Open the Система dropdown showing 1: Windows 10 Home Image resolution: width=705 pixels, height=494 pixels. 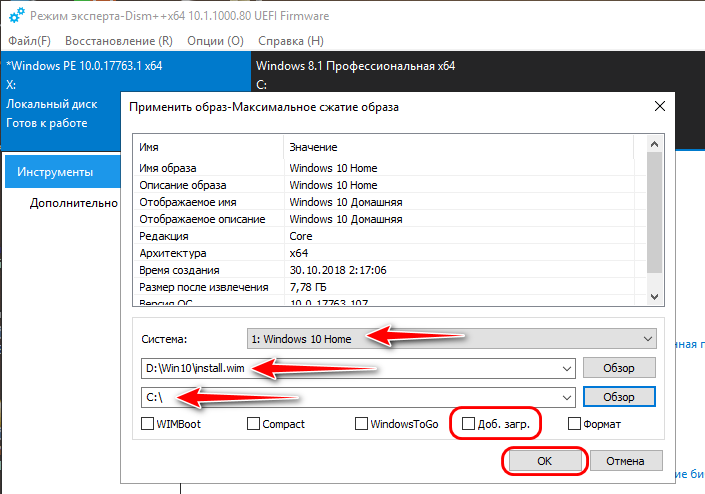click(x=451, y=339)
